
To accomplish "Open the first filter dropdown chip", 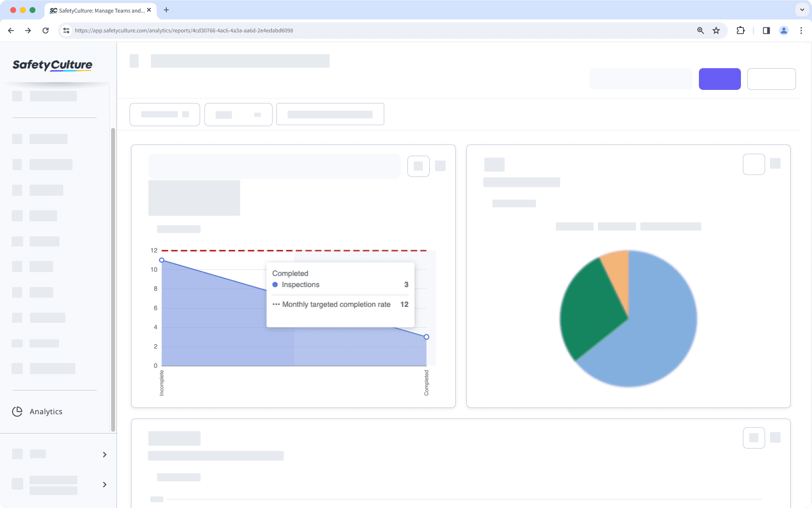I will pyautogui.click(x=164, y=114).
